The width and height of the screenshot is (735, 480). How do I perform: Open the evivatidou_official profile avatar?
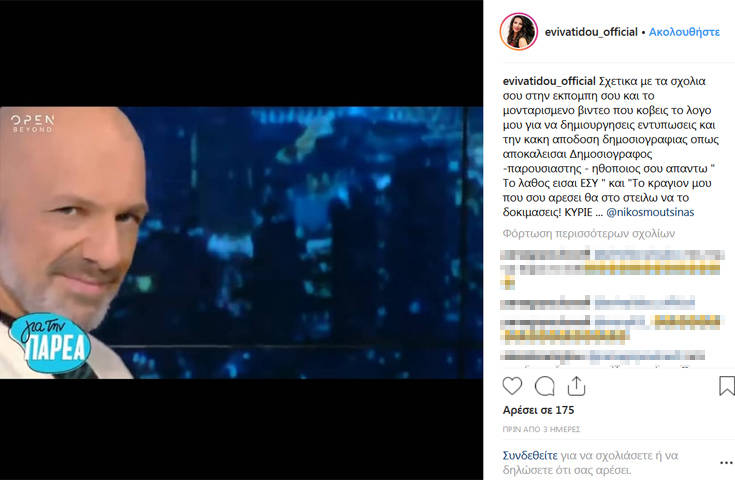518,31
